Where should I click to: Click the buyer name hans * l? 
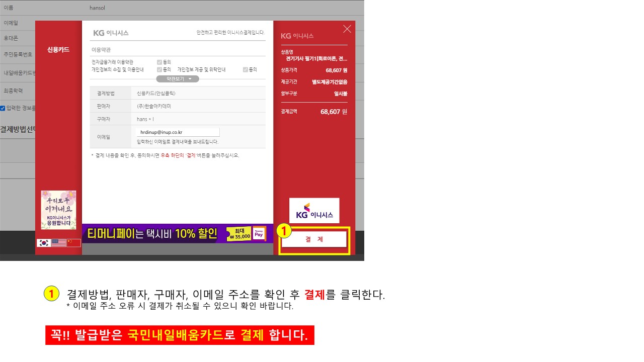pyautogui.click(x=145, y=119)
